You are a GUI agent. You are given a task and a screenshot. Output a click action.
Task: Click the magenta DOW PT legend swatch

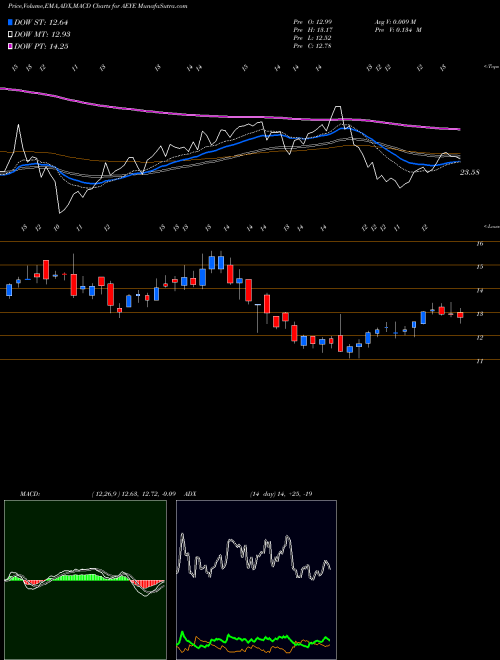(10, 46)
